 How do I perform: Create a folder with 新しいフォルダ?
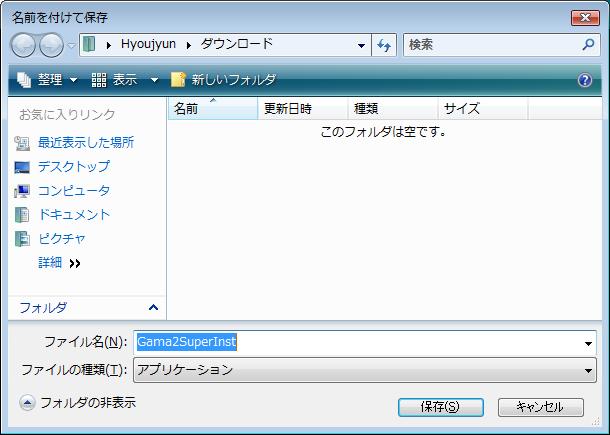224,80
